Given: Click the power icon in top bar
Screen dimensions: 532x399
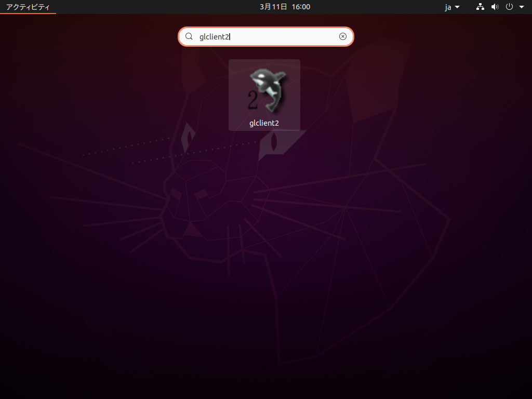Looking at the screenshot, I should [509, 7].
